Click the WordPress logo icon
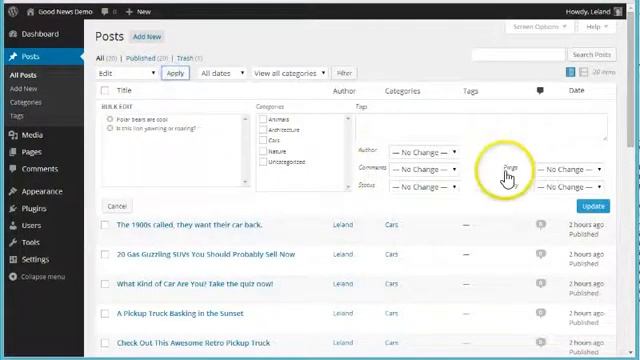Image resolution: width=640 pixels, height=360 pixels. coord(13,11)
